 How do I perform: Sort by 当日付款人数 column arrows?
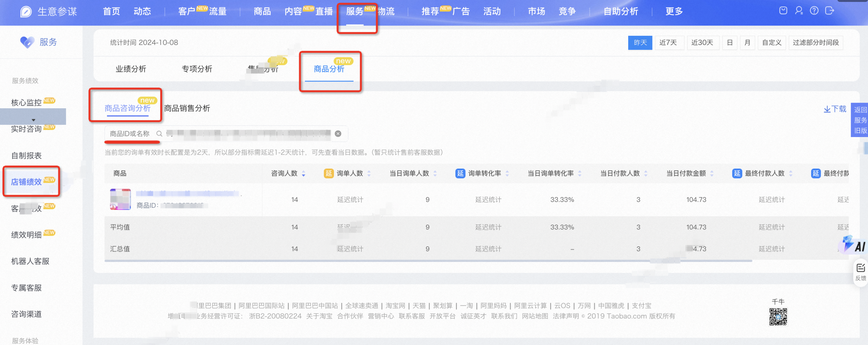tap(646, 173)
